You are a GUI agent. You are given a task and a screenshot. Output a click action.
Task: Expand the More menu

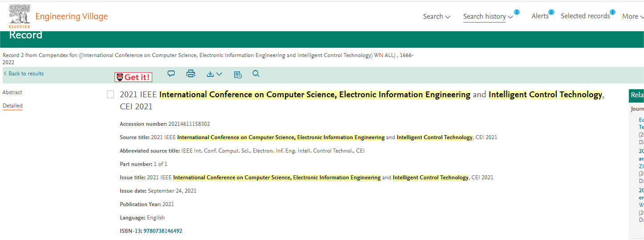coord(633,17)
